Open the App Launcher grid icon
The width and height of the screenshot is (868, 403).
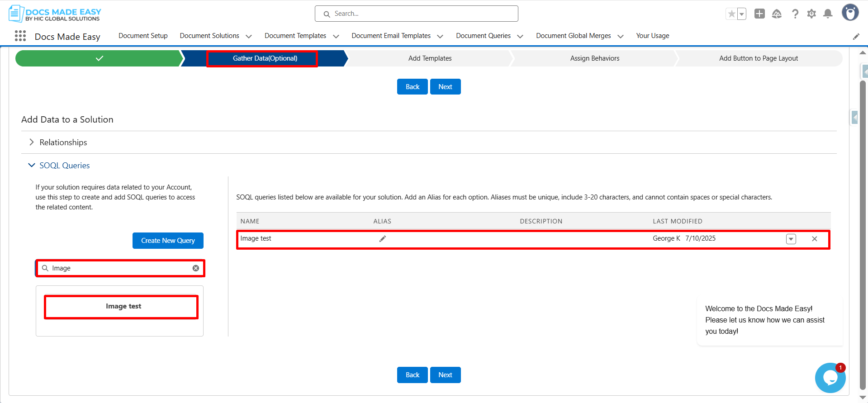pos(20,36)
